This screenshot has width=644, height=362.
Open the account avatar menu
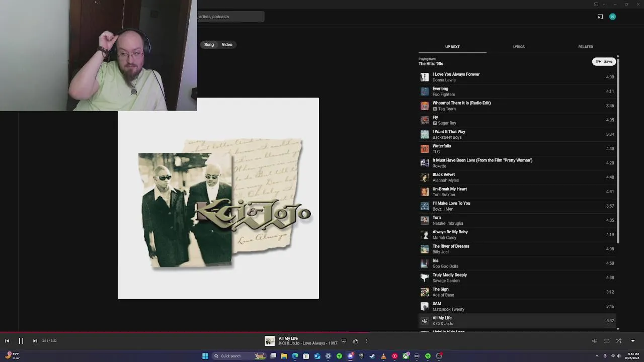tap(612, 17)
